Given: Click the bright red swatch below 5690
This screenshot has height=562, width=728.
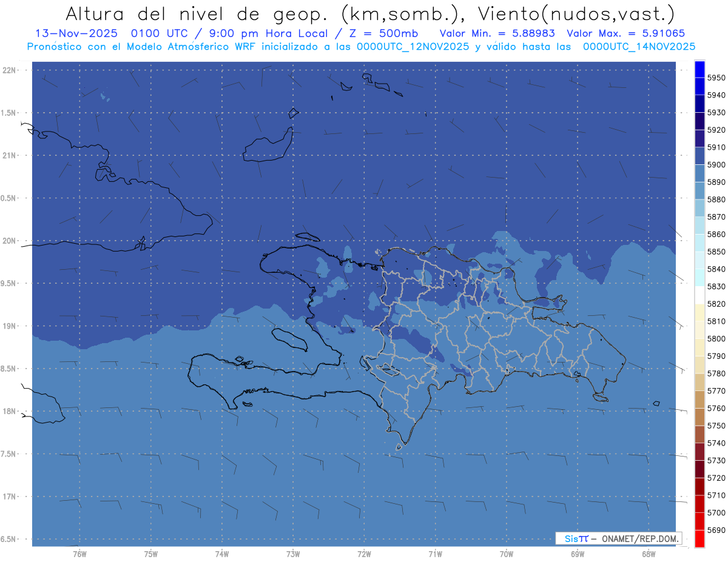Looking at the screenshot, I should coord(699,538).
